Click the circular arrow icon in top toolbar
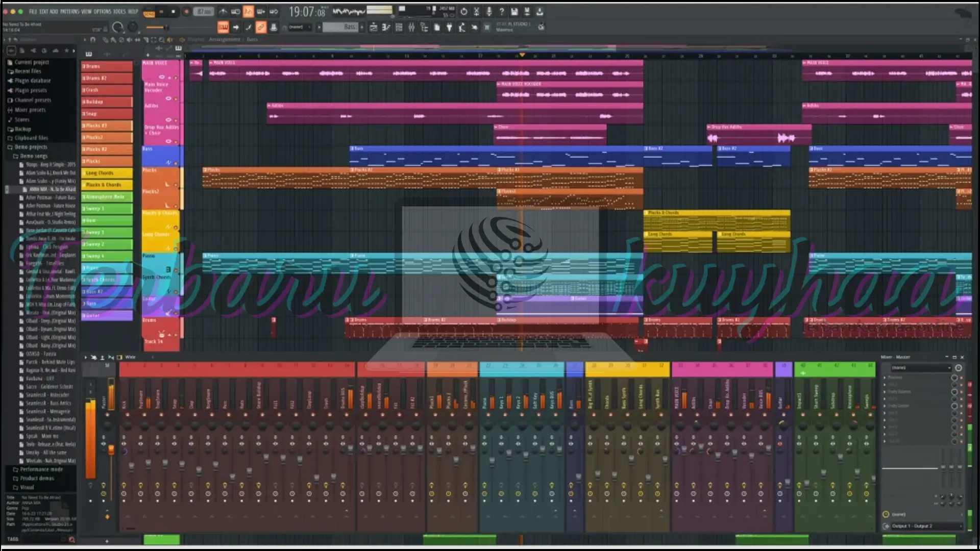This screenshot has width=980, height=551. coord(463,11)
